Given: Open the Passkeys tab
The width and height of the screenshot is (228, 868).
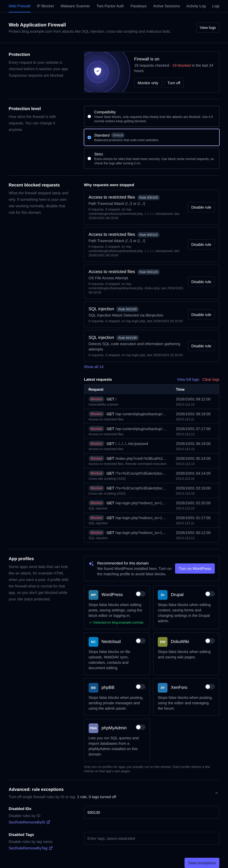Looking at the screenshot, I should 139,6.
